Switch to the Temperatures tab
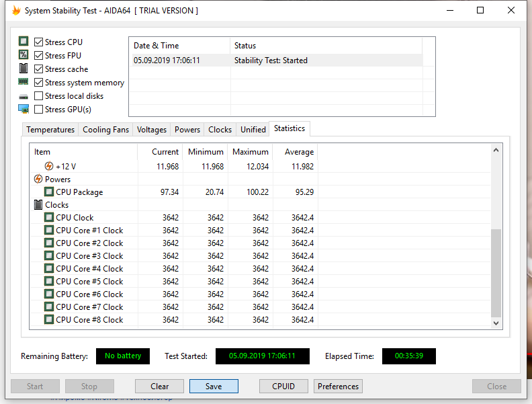Viewport: 532px width, 404px height. [x=50, y=130]
